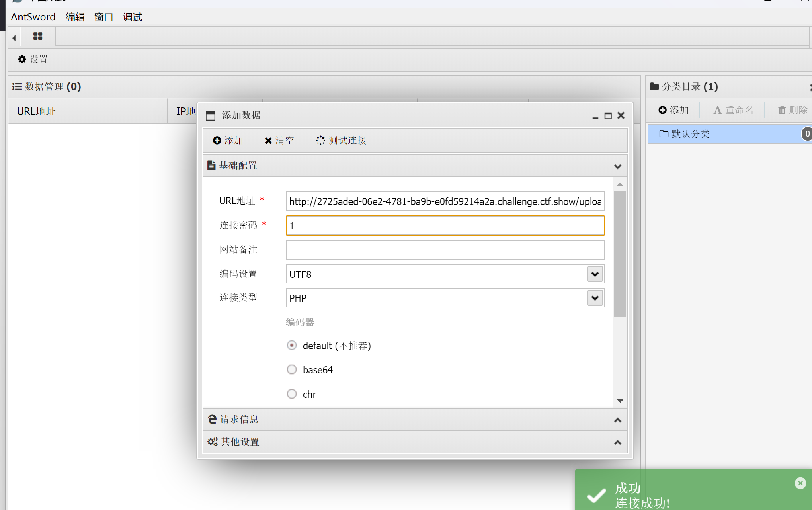Click the home grid tab icon

click(x=38, y=36)
